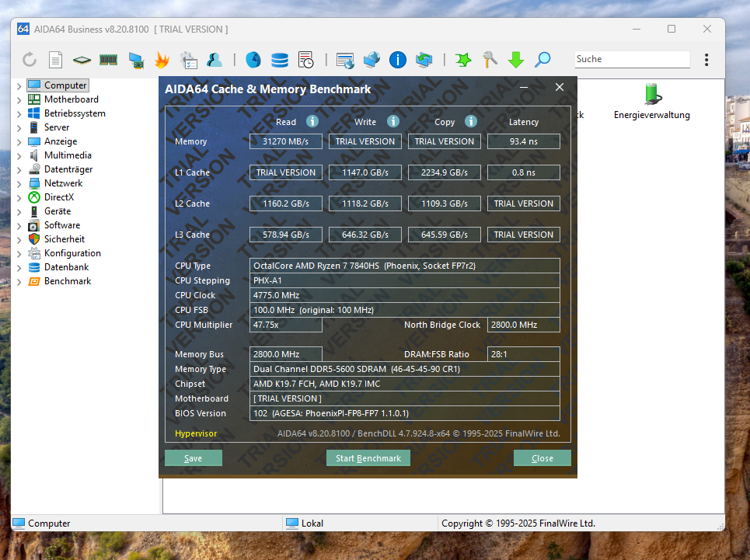The image size is (750, 560).
Task: Click the Memory Latency value 93.4 ns
Action: 523,141
